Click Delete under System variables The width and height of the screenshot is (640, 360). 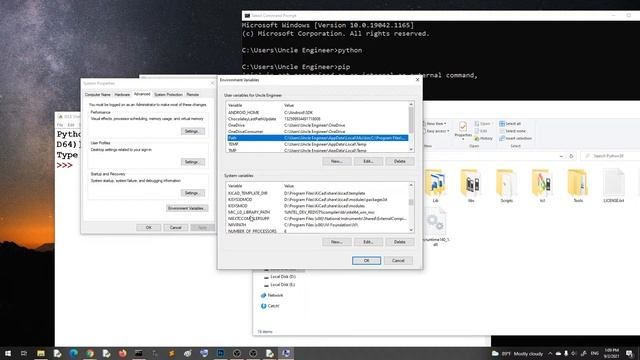400,242
